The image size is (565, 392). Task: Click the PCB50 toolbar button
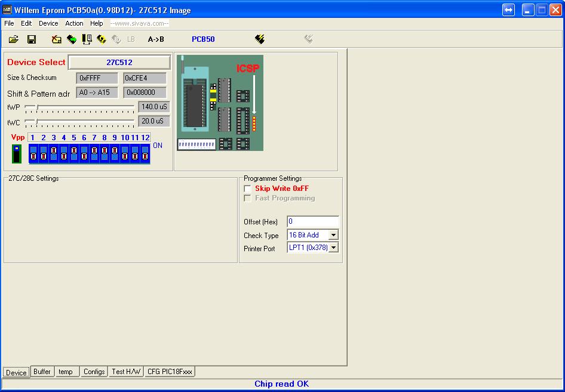click(203, 39)
